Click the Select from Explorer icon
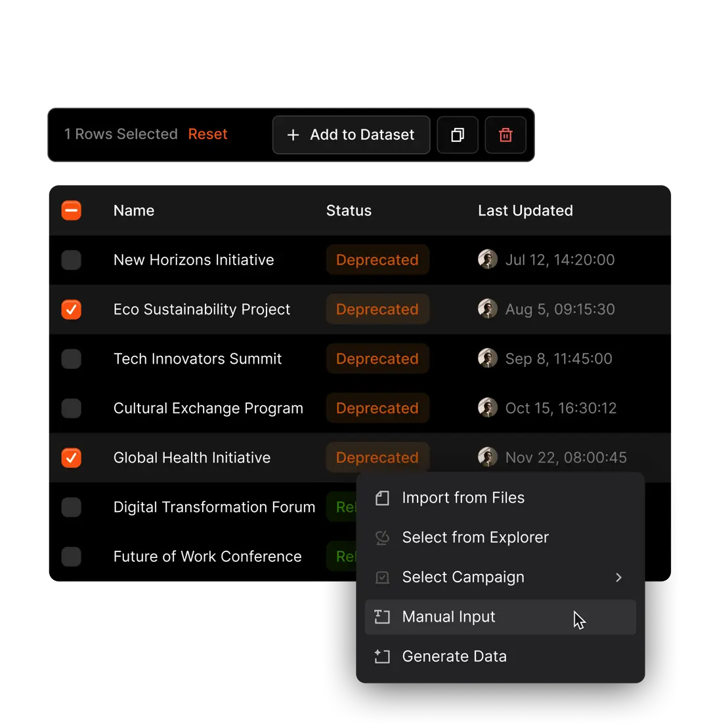This screenshot has width=709, height=728. click(x=382, y=538)
